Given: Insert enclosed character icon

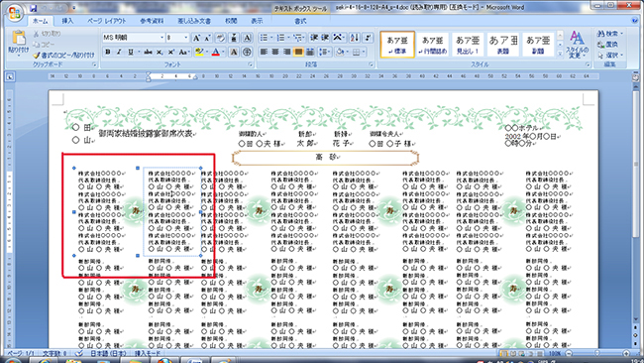Looking at the screenshot, I should [247, 52].
